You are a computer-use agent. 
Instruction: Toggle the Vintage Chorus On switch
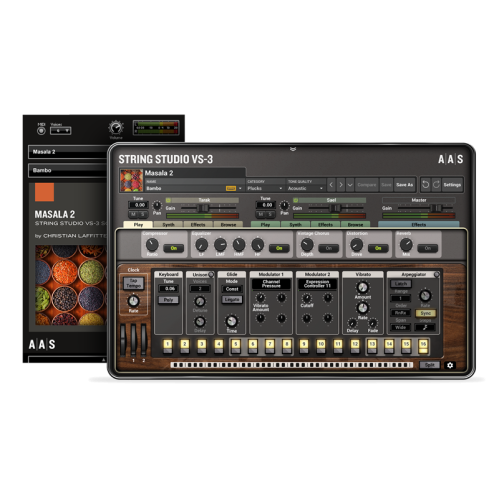tap(329, 248)
